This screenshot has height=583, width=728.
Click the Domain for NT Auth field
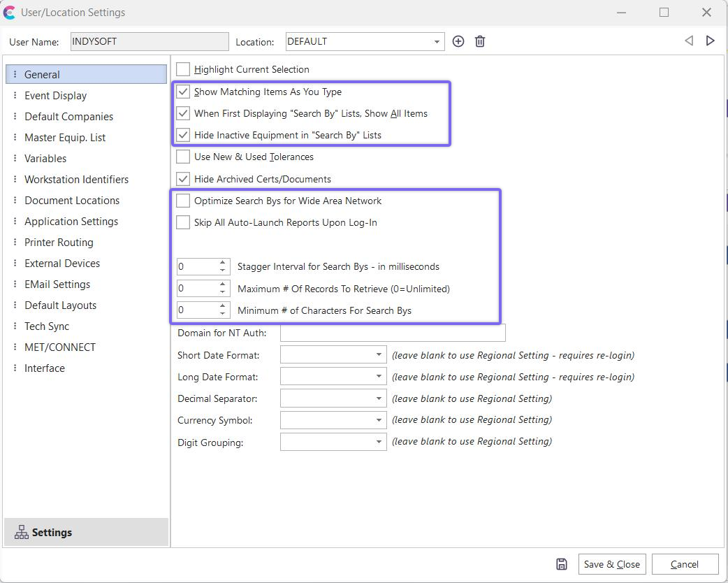point(392,333)
